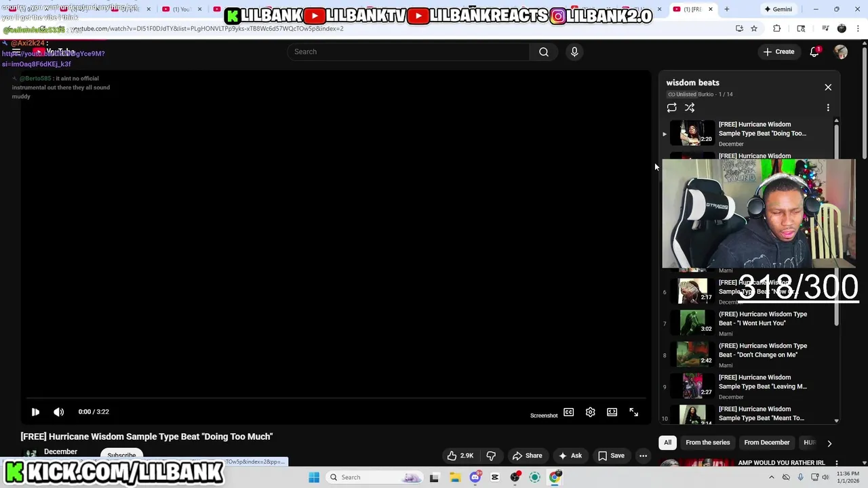Open the Windows Start menu
868x488 pixels.
[314, 477]
